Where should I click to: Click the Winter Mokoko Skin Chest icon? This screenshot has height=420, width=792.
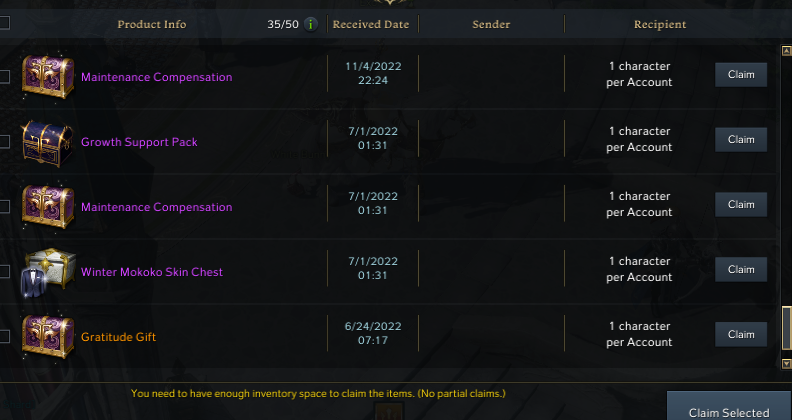pyautogui.click(x=47, y=272)
